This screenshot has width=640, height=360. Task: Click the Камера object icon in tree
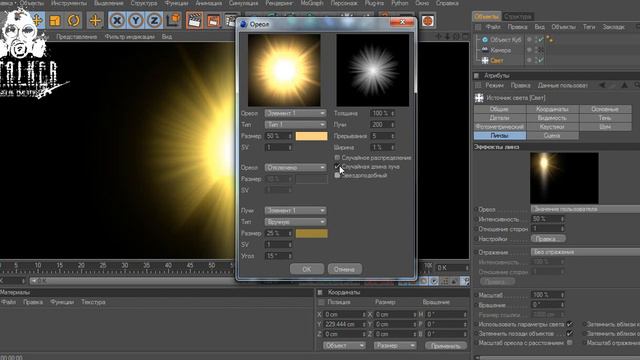click(485, 50)
